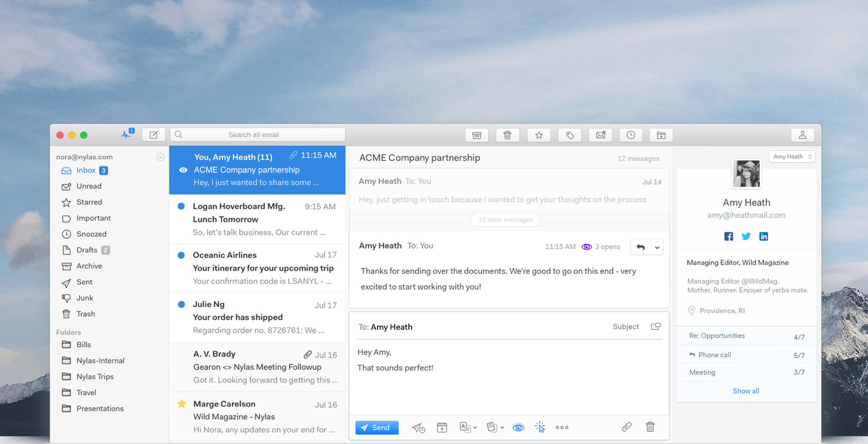Click the Search all email field

(257, 135)
